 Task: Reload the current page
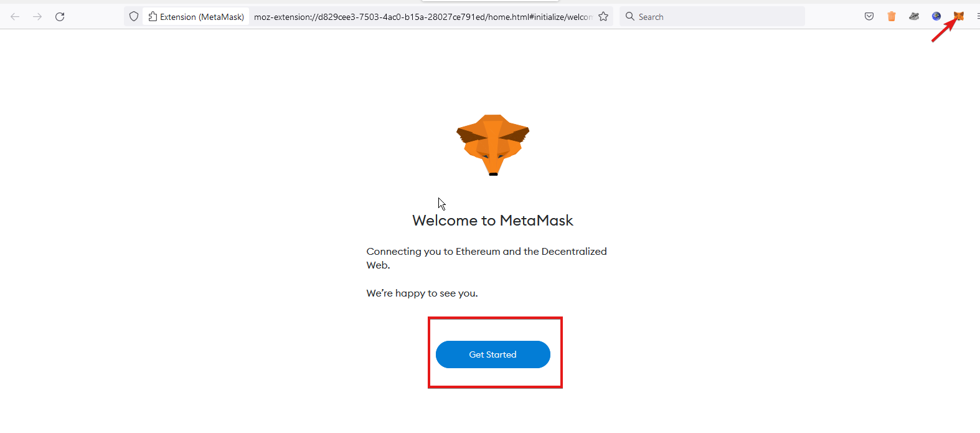[60, 16]
